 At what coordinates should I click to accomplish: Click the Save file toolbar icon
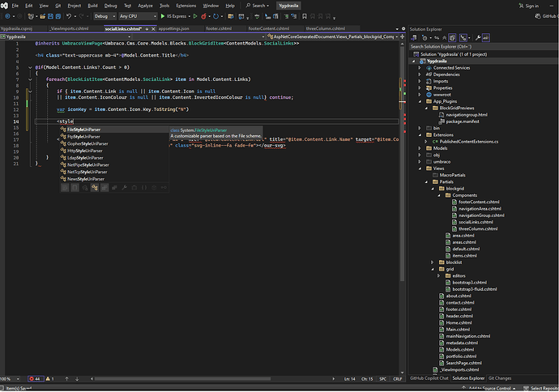[x=50, y=16]
